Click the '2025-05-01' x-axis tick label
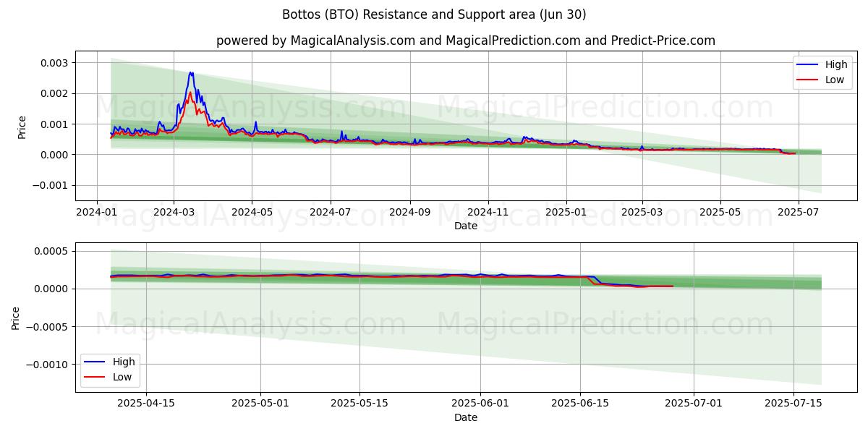The image size is (868, 434). (260, 404)
